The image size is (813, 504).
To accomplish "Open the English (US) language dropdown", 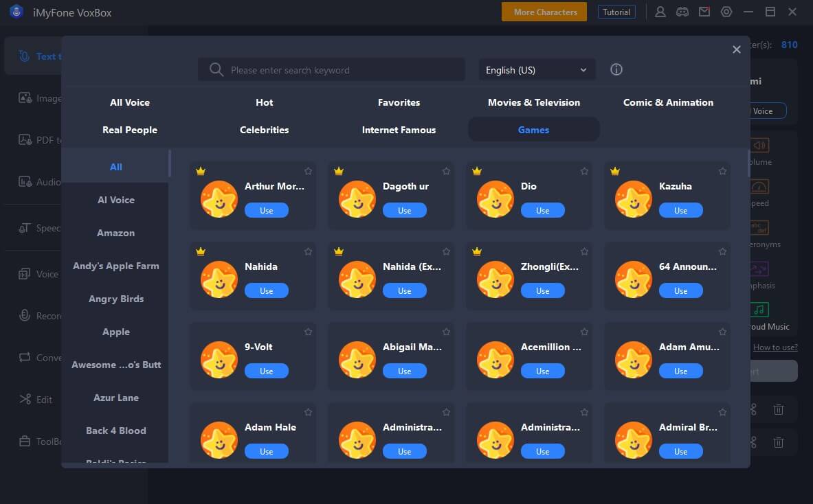I will pos(537,70).
